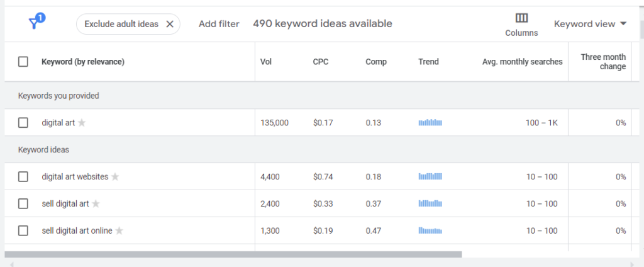The image size is (644, 267).
Task: Click the Keywords you provided section label
Action: click(58, 96)
